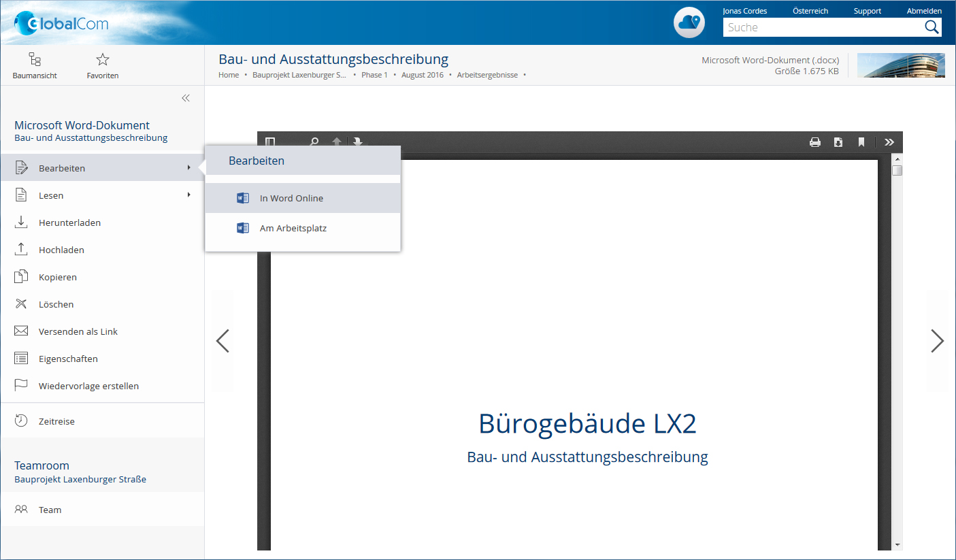The height and width of the screenshot is (560, 956).
Task: Click the print icon above the document
Action: click(x=814, y=142)
